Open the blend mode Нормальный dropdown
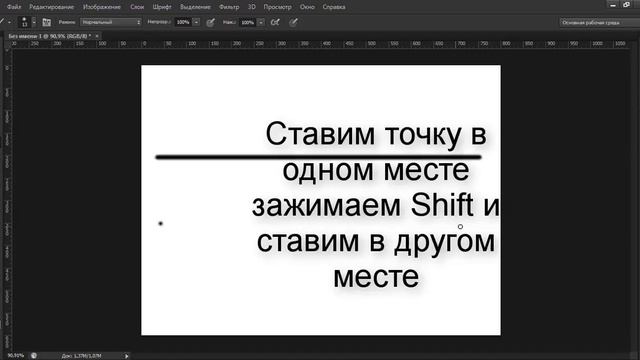This screenshot has width=640, height=360. pos(111,22)
